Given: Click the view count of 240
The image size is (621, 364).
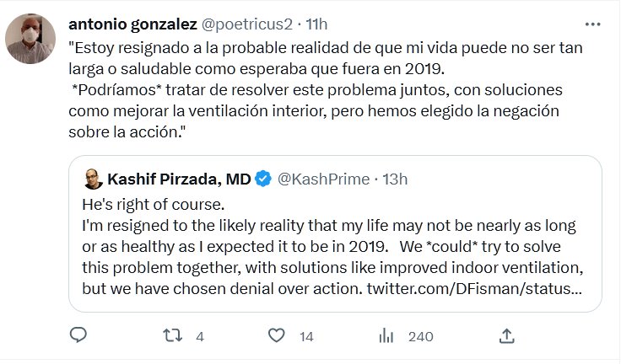Looking at the screenshot, I should point(420,337).
